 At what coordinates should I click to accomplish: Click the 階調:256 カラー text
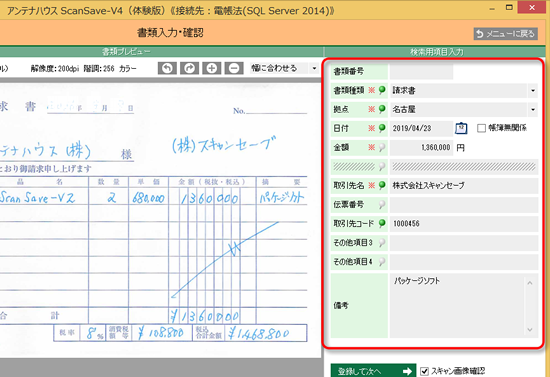[x=110, y=68]
